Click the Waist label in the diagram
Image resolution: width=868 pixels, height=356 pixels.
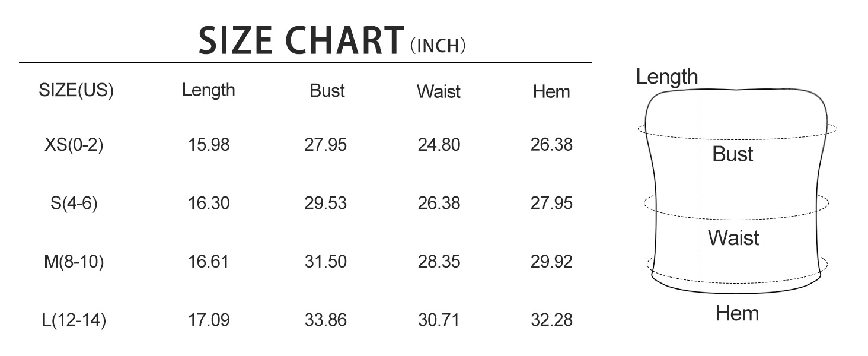click(x=733, y=238)
